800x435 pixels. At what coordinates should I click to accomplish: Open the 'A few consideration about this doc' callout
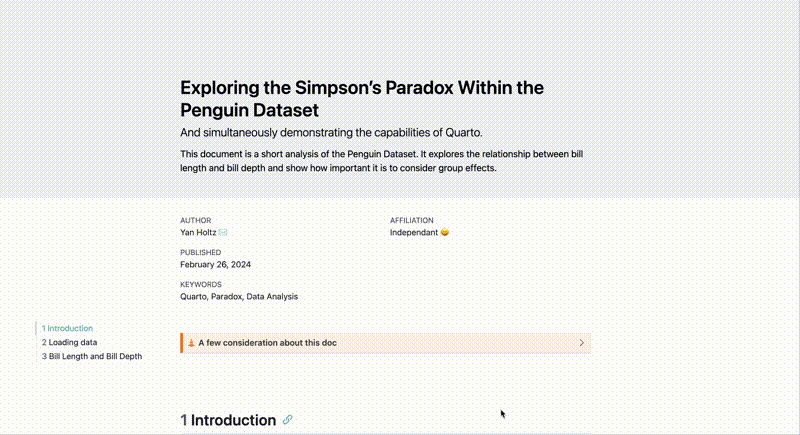tap(267, 343)
